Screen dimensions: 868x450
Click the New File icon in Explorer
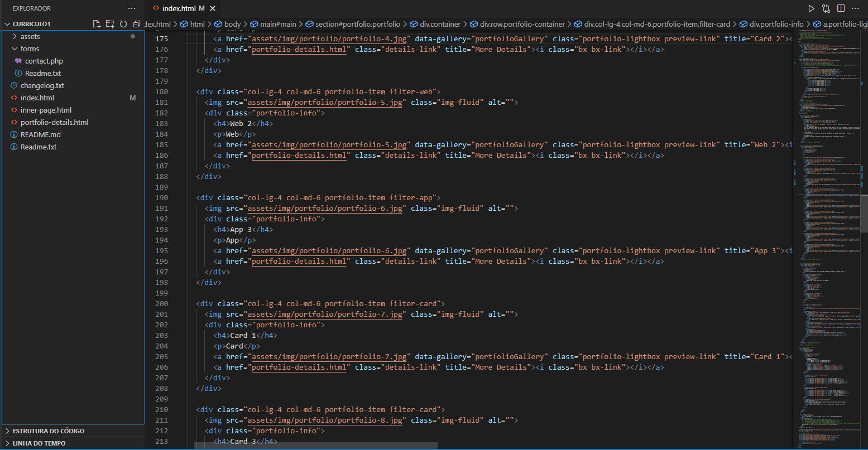[97, 24]
